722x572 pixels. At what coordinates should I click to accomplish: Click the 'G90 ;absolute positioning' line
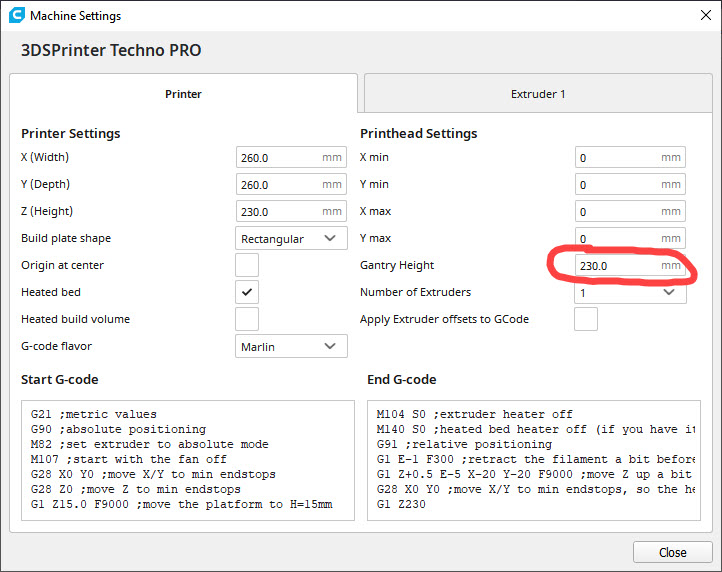tap(118, 429)
